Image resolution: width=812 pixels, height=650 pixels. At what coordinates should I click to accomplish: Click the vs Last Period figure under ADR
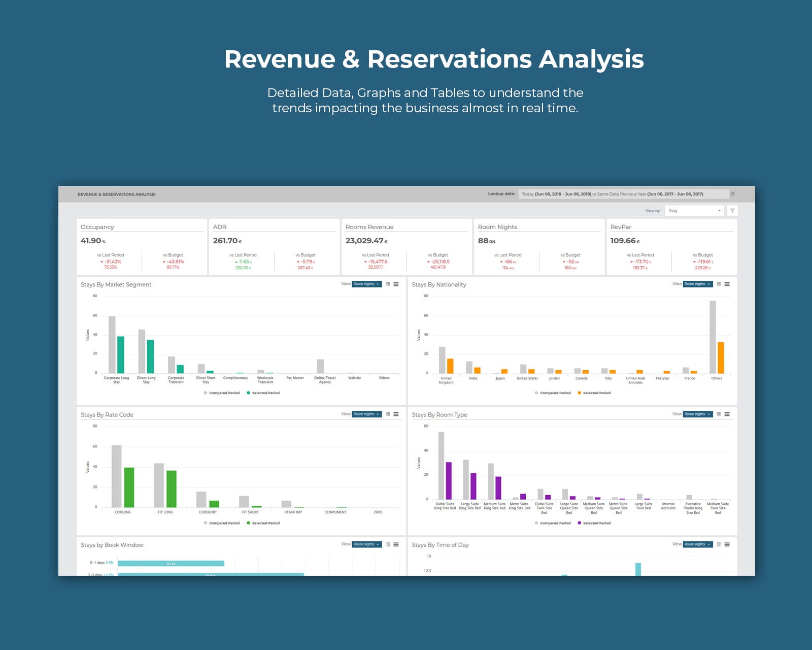click(243, 262)
